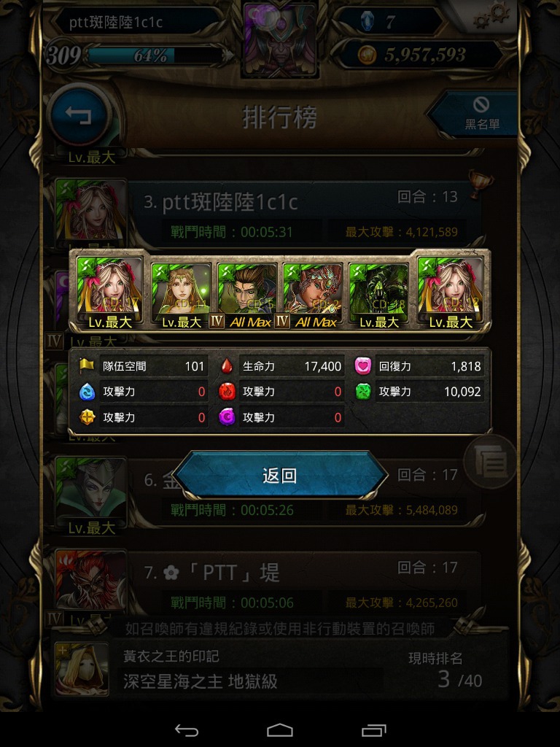
Task: Select the dark green beast card CD 8
Action: point(378,295)
